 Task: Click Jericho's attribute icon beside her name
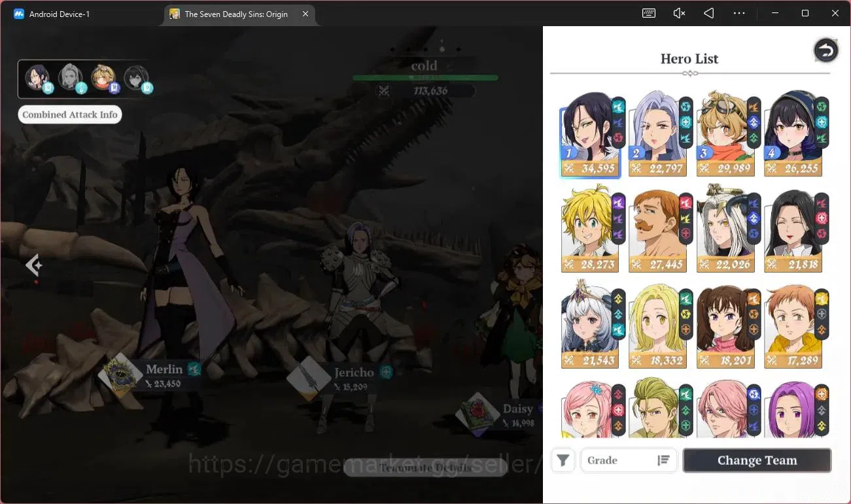[386, 373]
